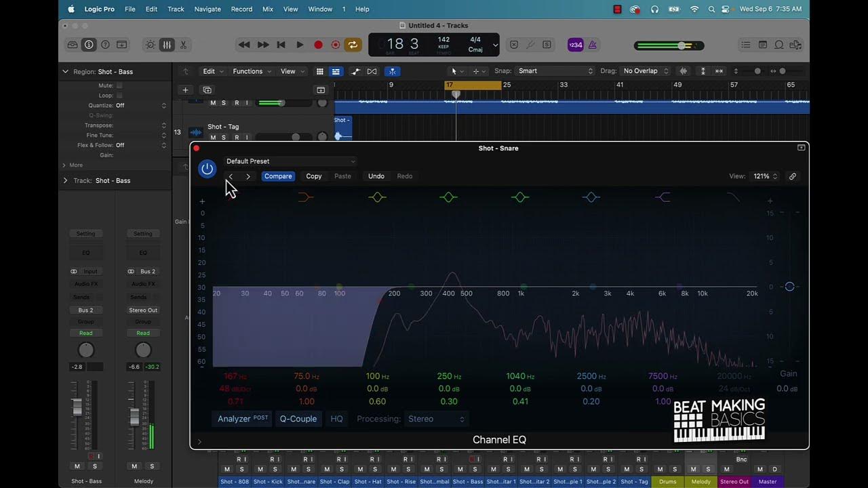Start recording with red Record button

point(318,45)
